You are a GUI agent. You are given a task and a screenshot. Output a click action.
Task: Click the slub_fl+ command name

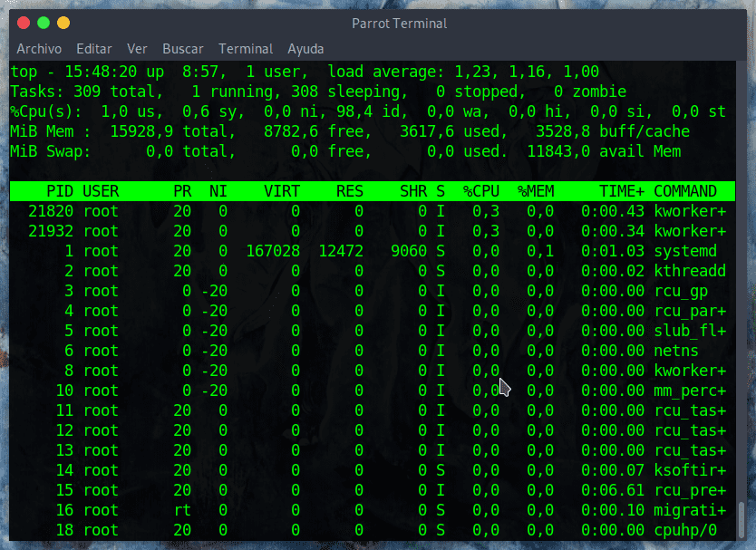coord(690,331)
